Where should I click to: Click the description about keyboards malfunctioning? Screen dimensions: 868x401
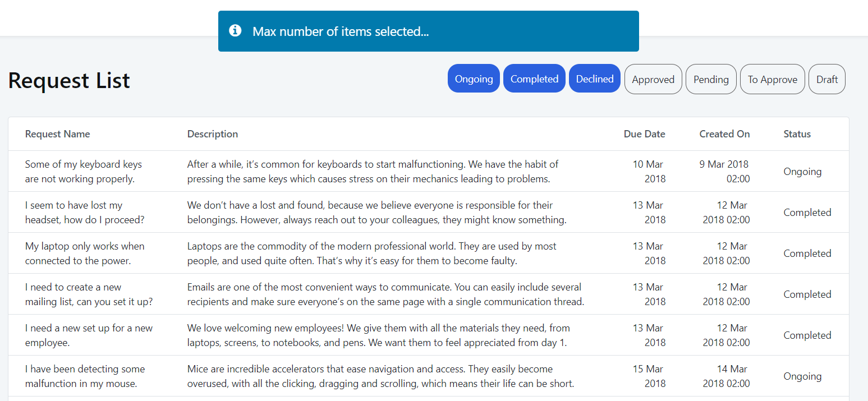pyautogui.click(x=373, y=172)
